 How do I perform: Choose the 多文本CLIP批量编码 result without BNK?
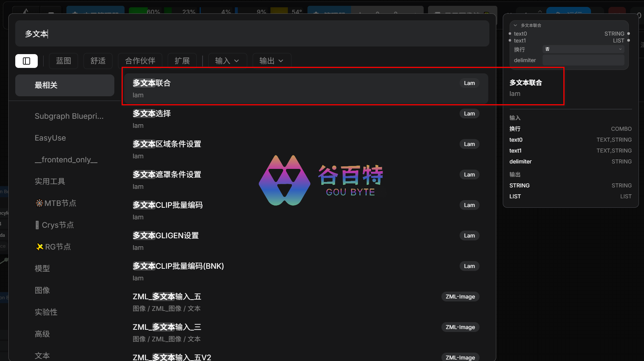[306, 211]
